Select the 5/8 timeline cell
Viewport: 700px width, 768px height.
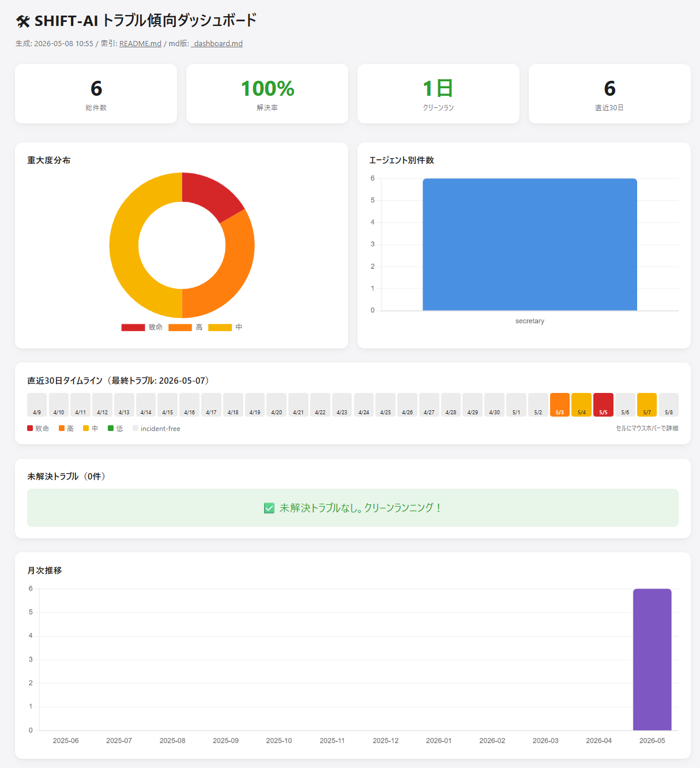(669, 404)
